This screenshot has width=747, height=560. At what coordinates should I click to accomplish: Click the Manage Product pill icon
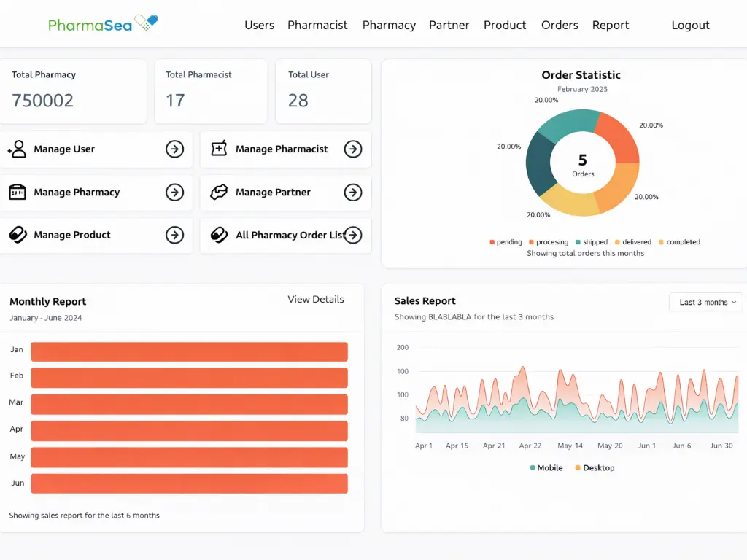pyautogui.click(x=18, y=235)
